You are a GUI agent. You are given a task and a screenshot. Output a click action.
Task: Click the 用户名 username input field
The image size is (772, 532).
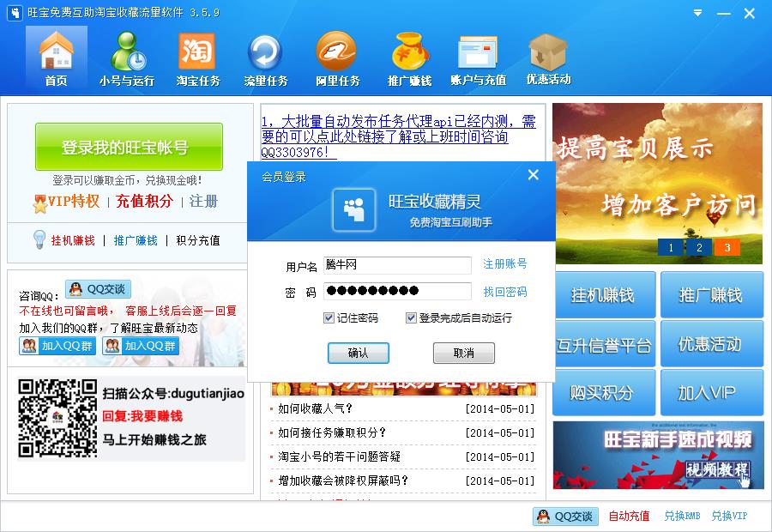397,266
